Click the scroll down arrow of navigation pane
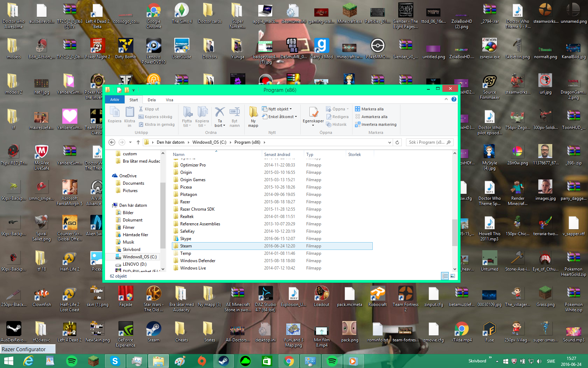Screen dimensions: 588x368 (162, 269)
